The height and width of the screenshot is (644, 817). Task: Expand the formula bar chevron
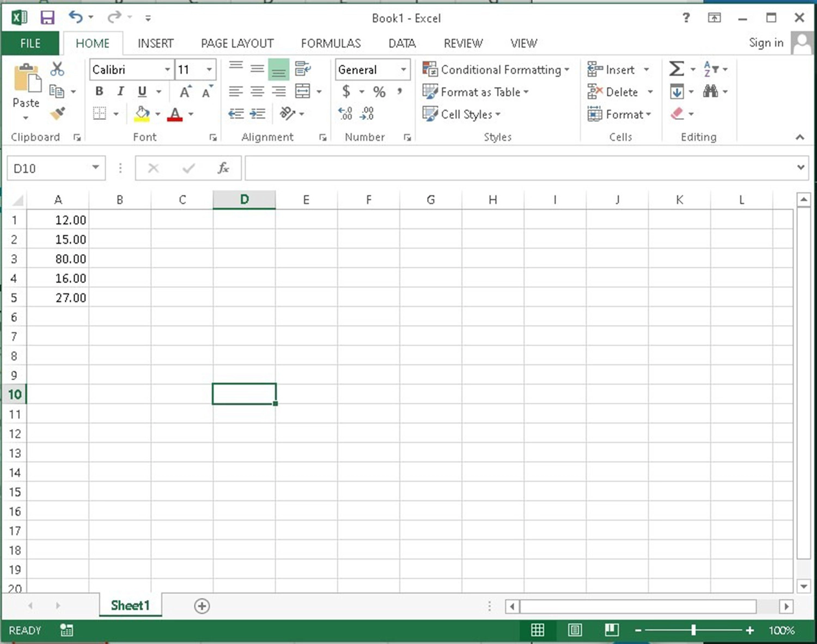point(801,167)
